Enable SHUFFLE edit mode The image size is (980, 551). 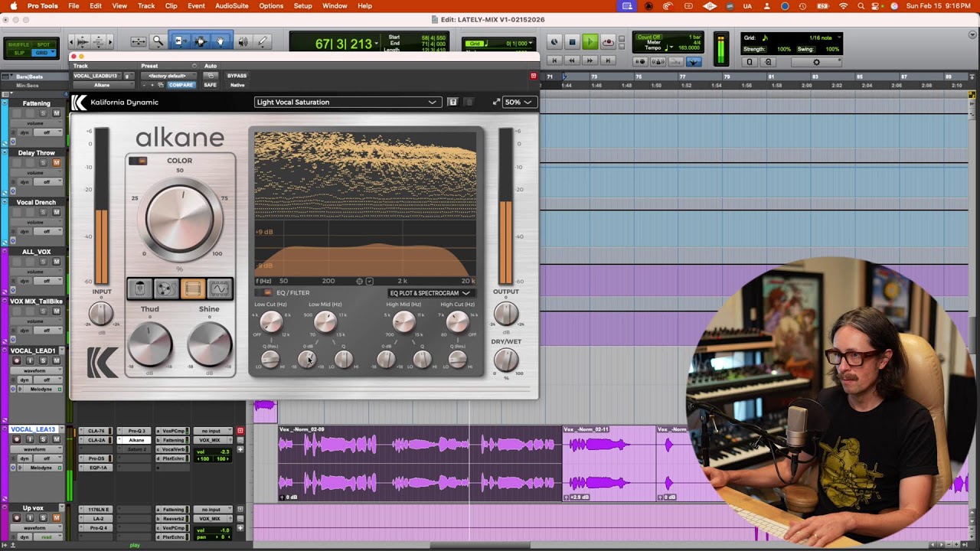20,46
